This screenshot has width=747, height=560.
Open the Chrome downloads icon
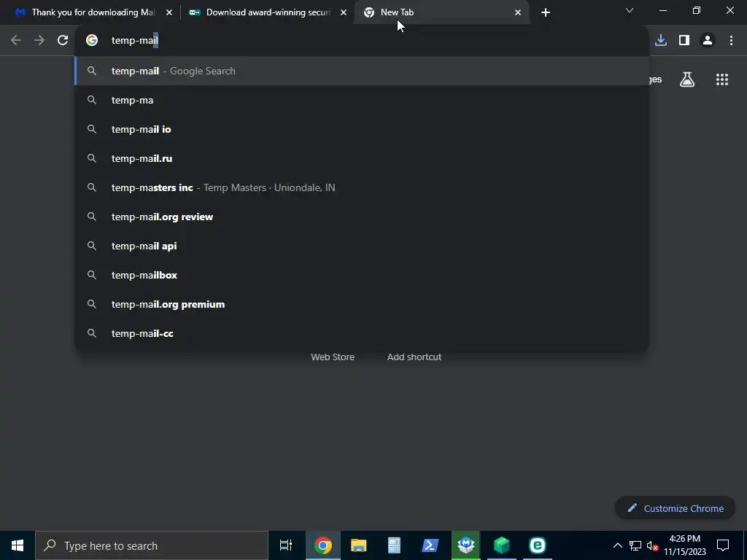tap(661, 41)
